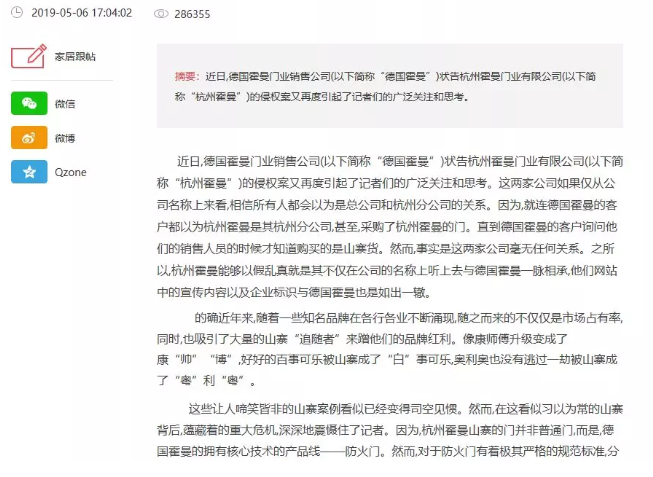Click the Qzone share label
Image resolution: width=653 pixels, height=477 pixels.
point(70,172)
